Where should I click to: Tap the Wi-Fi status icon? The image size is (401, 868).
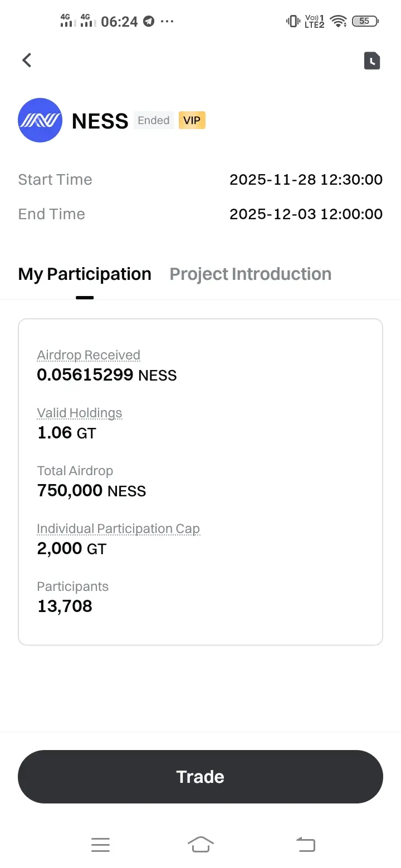click(338, 22)
